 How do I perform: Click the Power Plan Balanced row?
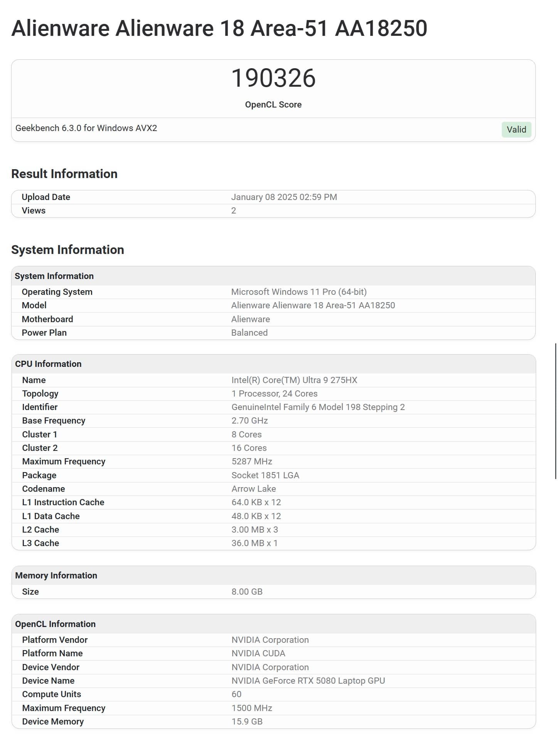(x=273, y=333)
